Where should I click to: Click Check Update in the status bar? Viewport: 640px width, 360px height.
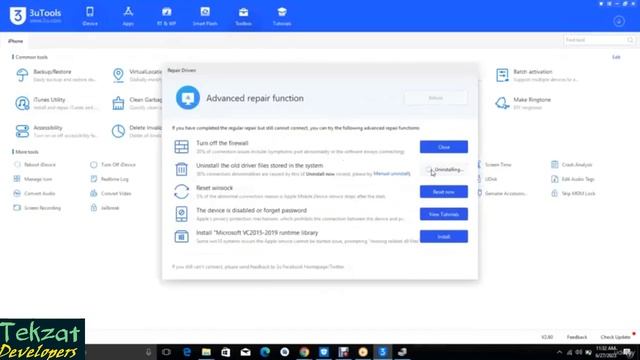click(x=616, y=337)
